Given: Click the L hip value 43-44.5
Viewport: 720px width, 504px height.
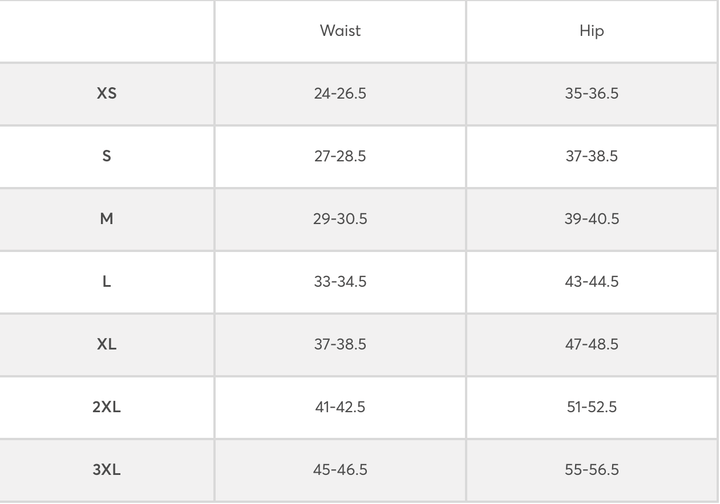Looking at the screenshot, I should point(591,282).
